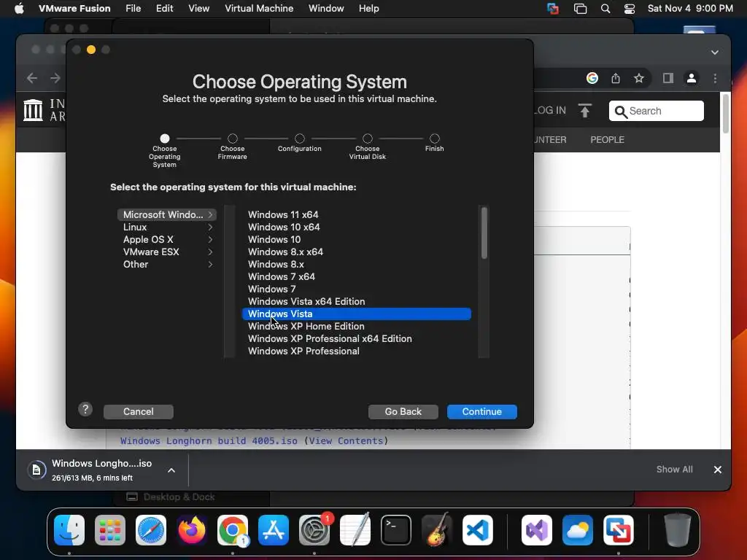
Task: Expand the Linux operating system category
Action: point(167,227)
